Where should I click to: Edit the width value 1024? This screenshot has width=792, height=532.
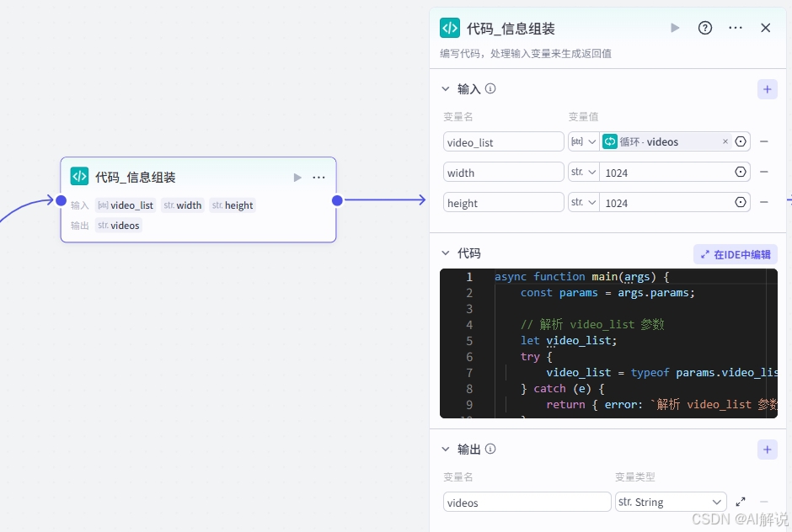click(666, 173)
